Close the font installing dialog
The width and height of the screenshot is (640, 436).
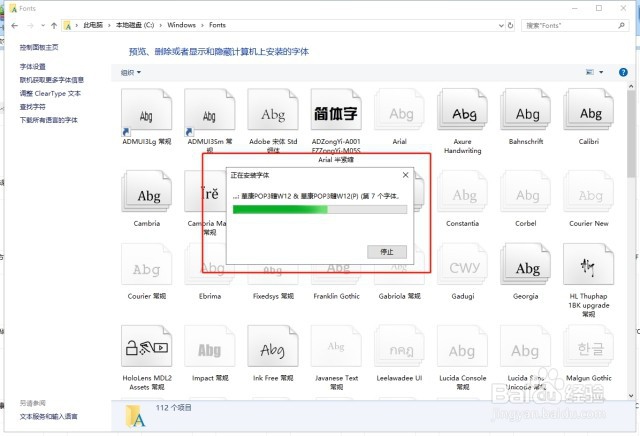405,175
